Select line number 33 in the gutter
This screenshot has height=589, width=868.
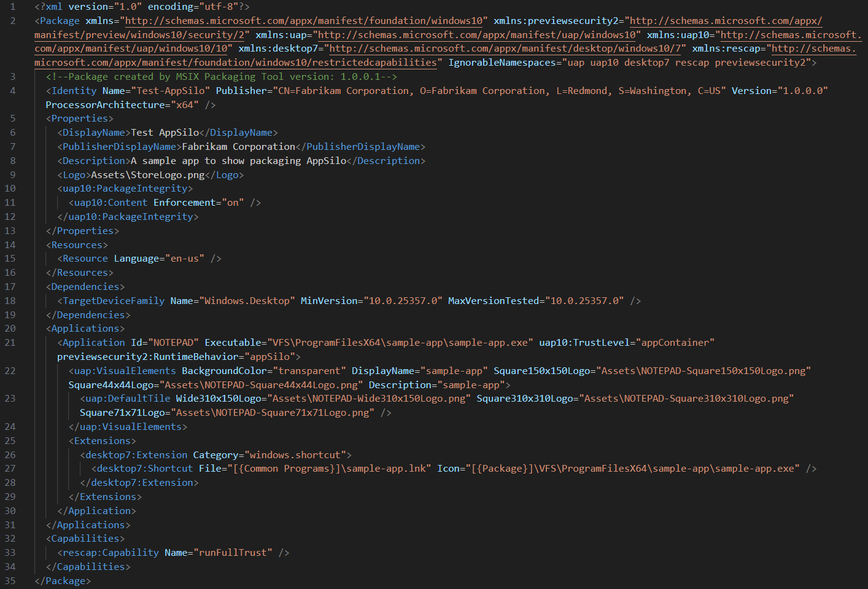[10, 553]
